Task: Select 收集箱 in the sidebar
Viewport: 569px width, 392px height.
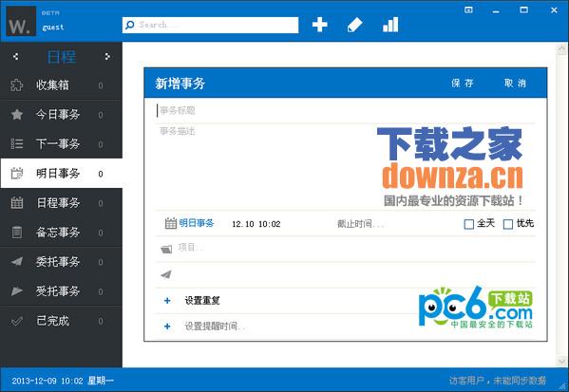Action: 62,85
